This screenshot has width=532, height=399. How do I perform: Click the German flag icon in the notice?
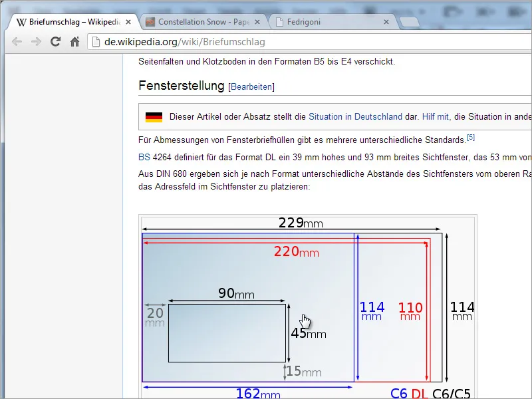pos(154,117)
